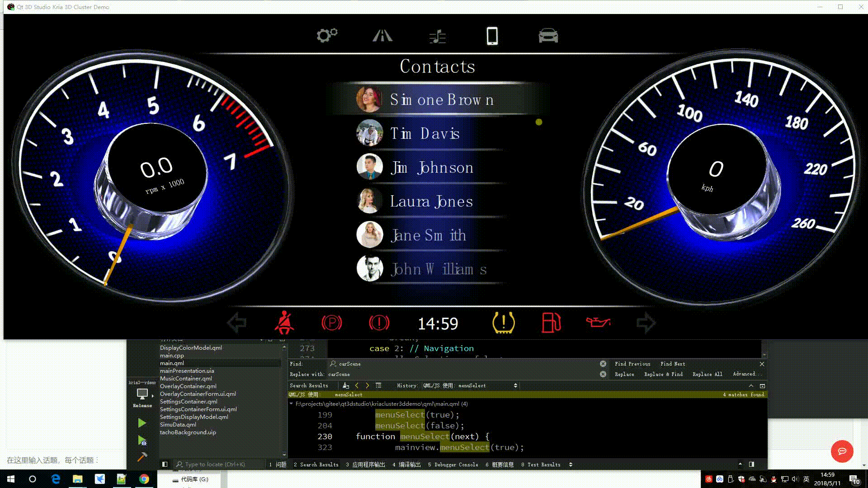The image size is (868, 488).
Task: Select the car status icon
Action: pos(548,36)
